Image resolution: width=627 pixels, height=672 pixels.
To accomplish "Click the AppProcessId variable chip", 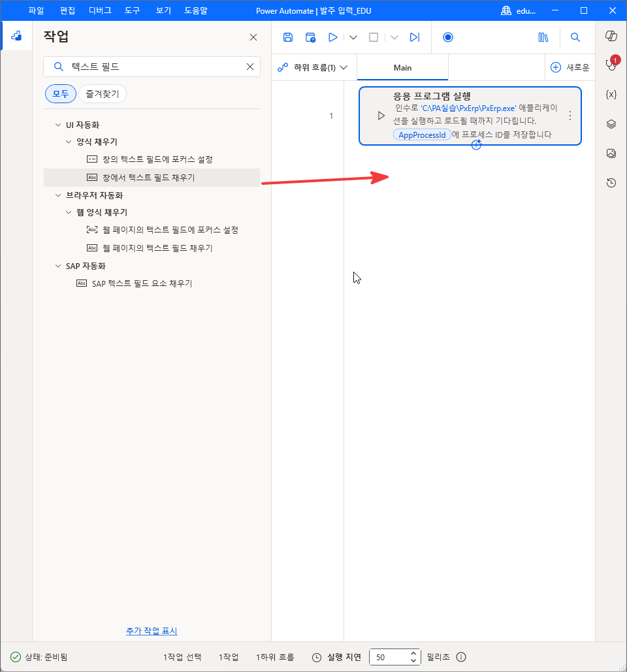I will [x=422, y=135].
